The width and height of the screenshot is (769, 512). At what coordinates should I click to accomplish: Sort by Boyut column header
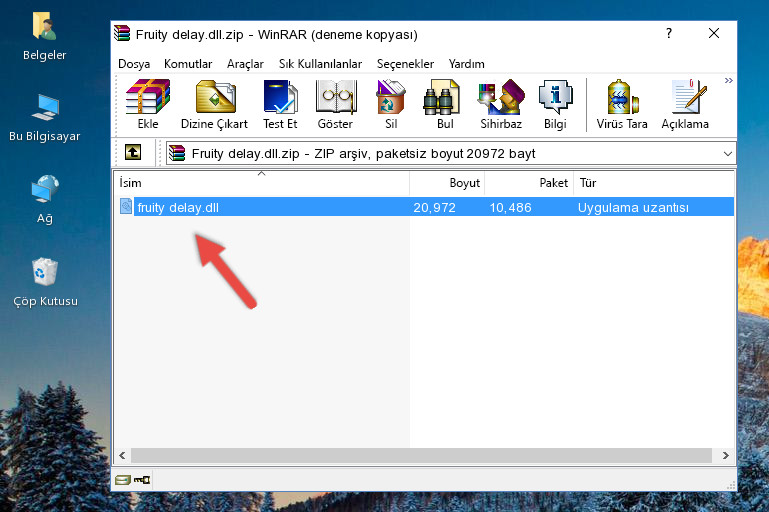[x=447, y=183]
